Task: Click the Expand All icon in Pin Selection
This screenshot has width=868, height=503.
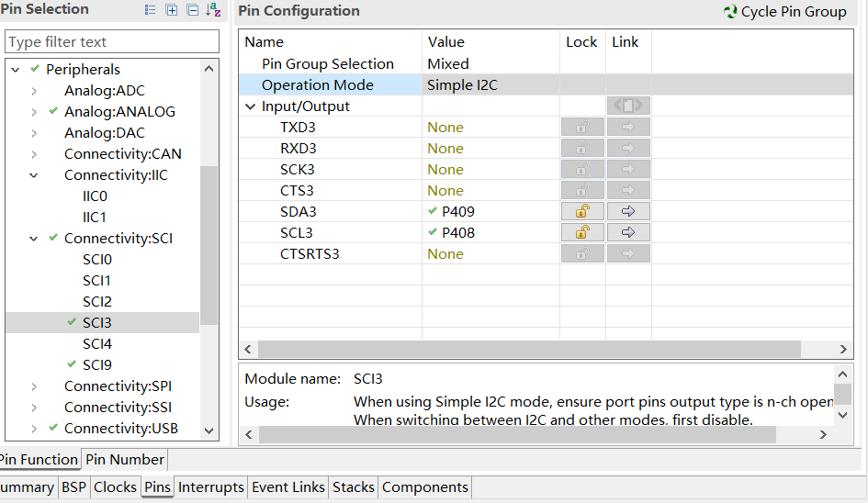Action: pos(172,10)
